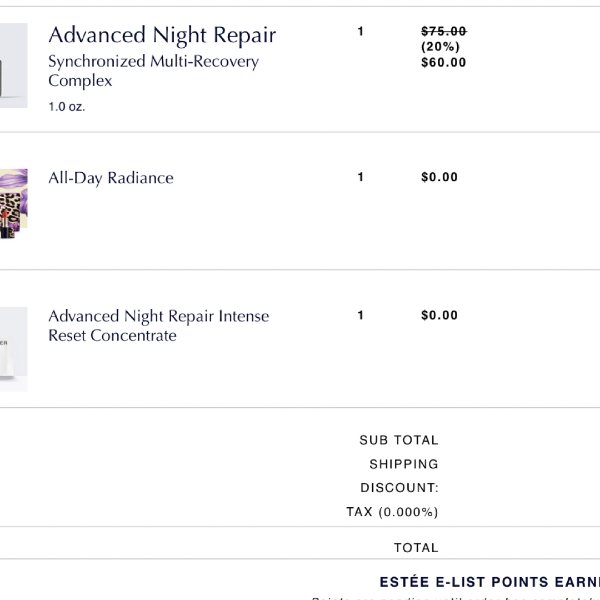
Task: Open the Advanced Night Repair product title
Action: tap(162, 35)
